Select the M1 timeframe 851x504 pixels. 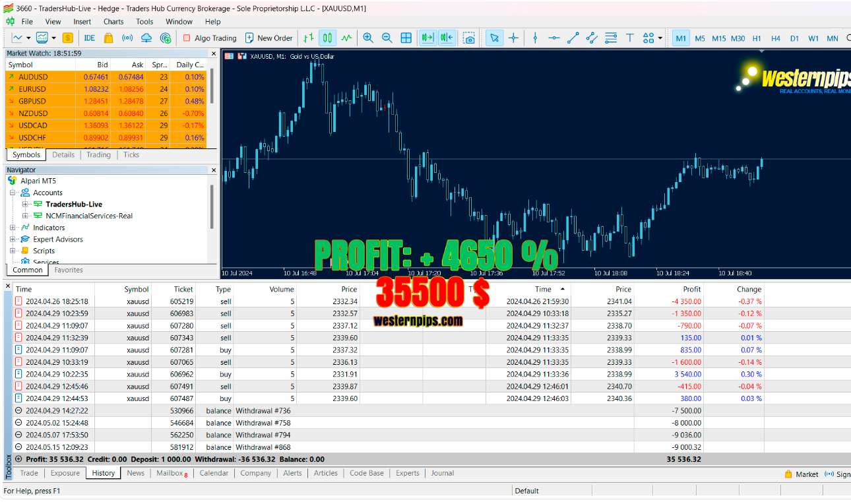point(681,38)
